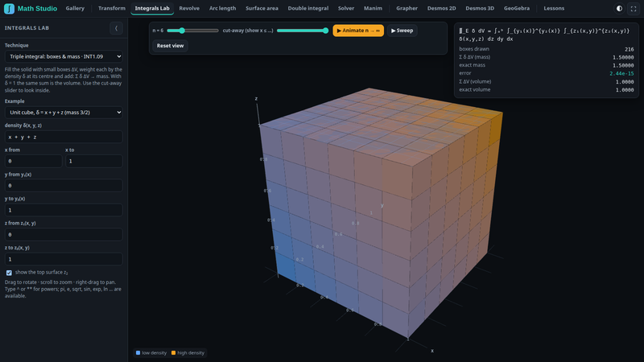Image resolution: width=644 pixels, height=362 pixels.
Task: Go to the Arc length tab
Action: (x=223, y=8)
